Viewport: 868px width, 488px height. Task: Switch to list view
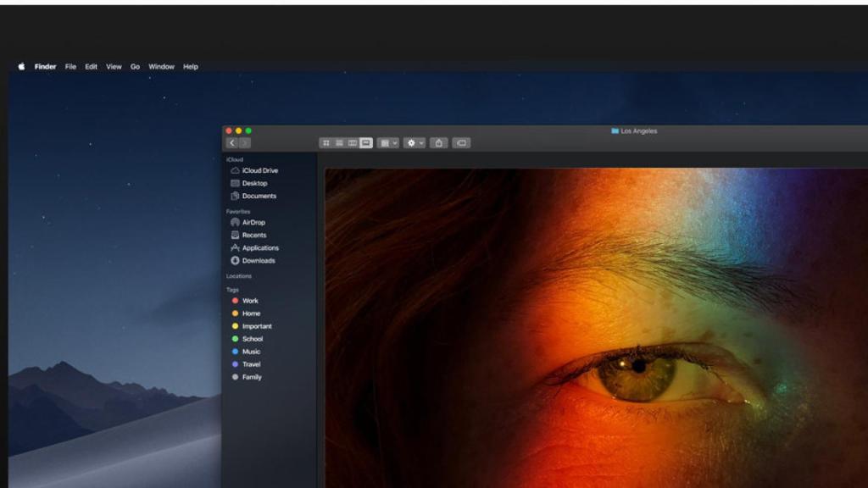339,142
